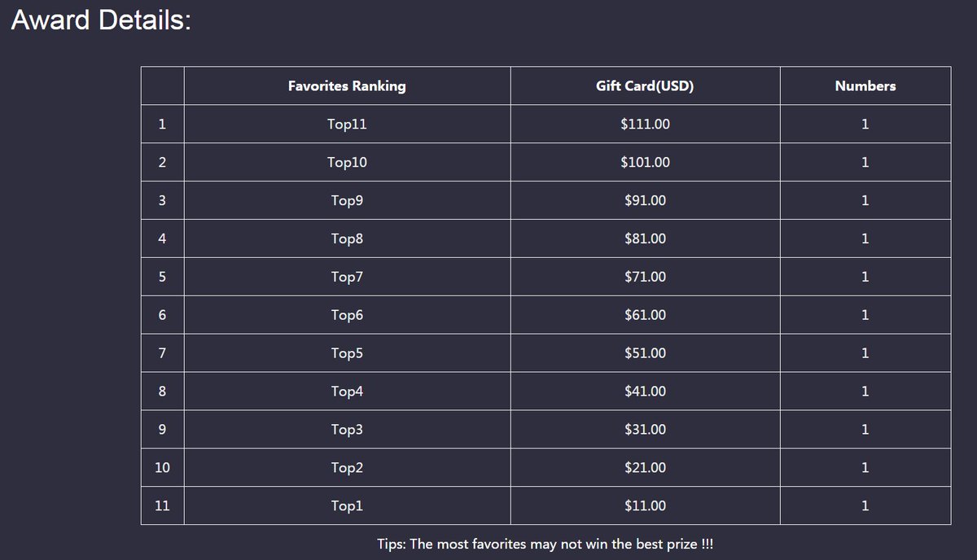Click the Numbers column header
The width and height of the screenshot is (977, 560).
pyautogui.click(x=865, y=85)
